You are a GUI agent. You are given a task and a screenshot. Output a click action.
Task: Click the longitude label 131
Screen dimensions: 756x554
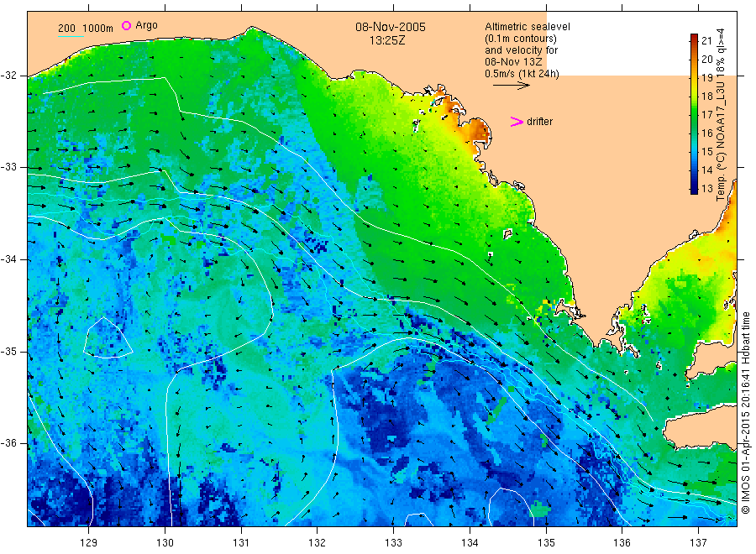(241, 543)
